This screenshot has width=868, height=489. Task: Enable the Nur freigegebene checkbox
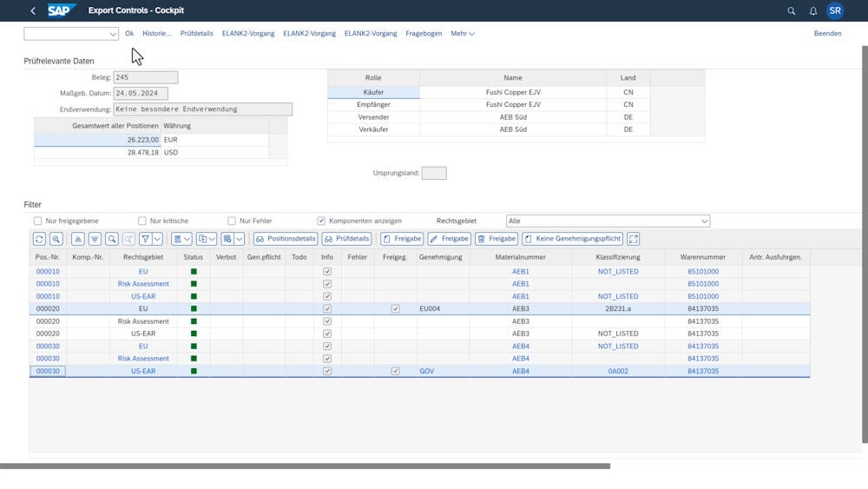pyautogui.click(x=37, y=221)
